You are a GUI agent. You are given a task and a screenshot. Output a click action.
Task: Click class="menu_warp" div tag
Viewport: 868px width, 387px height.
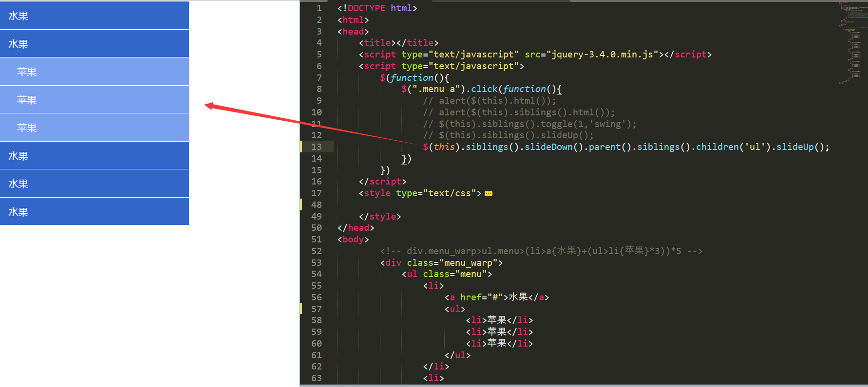pyautogui.click(x=441, y=263)
